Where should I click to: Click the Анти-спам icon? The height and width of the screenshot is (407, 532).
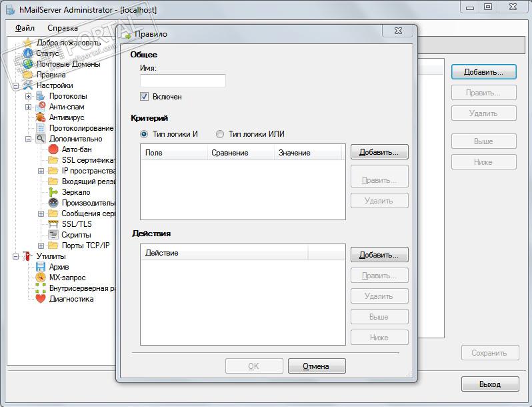[41, 107]
